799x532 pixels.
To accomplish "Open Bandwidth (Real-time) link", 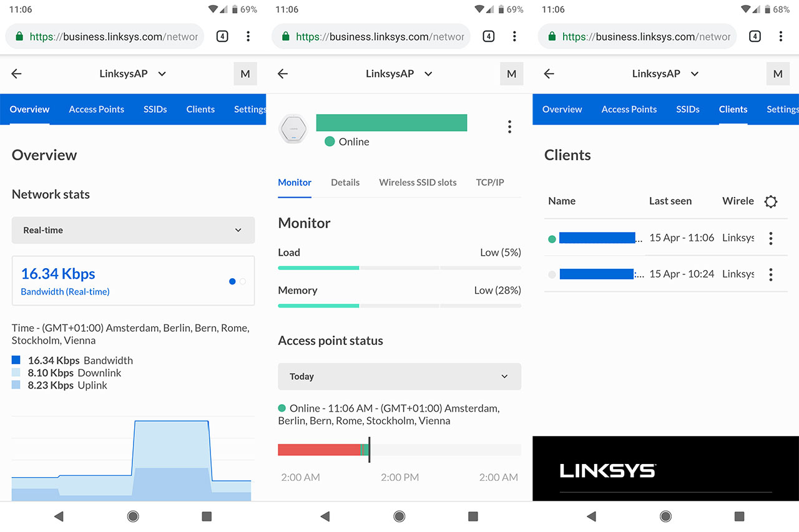I will coord(65,292).
